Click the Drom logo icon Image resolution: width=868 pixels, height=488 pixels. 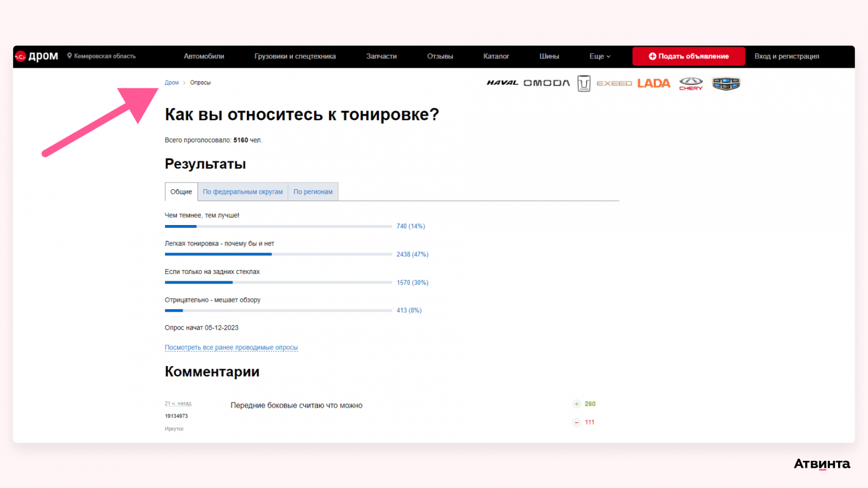[21, 56]
